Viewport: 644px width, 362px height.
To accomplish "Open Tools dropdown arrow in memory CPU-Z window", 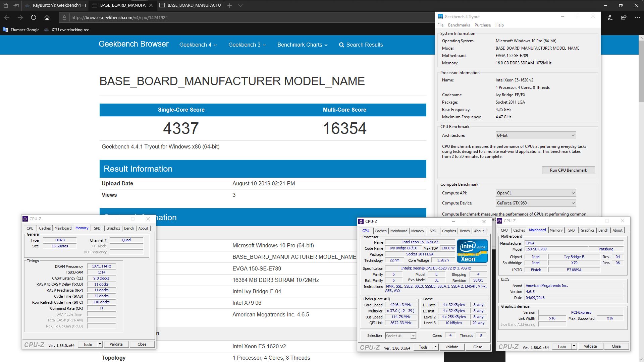I will (x=100, y=344).
